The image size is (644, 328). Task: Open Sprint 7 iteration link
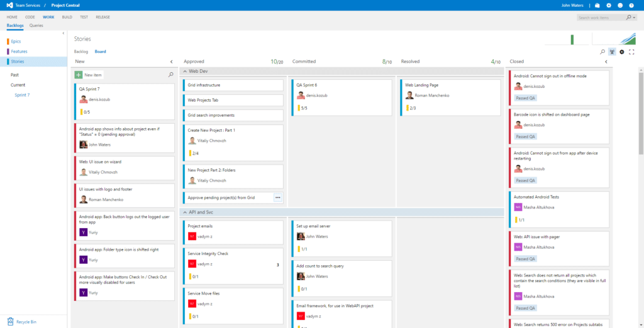[22, 95]
